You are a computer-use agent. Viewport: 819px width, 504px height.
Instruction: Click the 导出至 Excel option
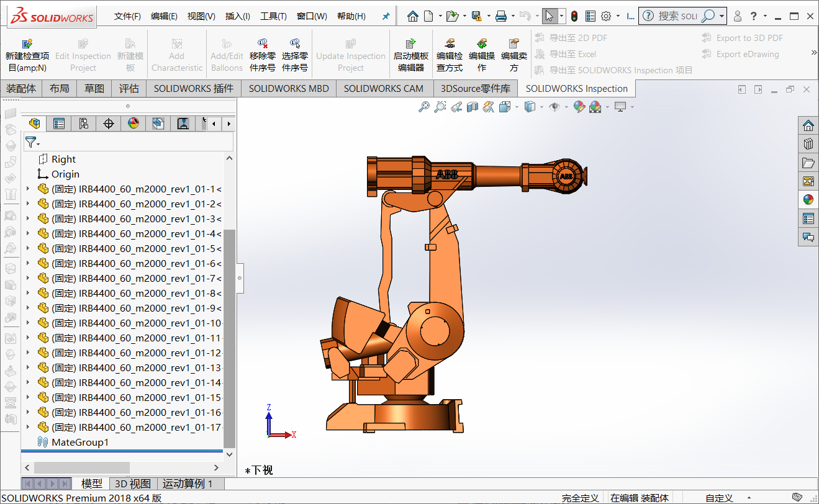point(569,54)
